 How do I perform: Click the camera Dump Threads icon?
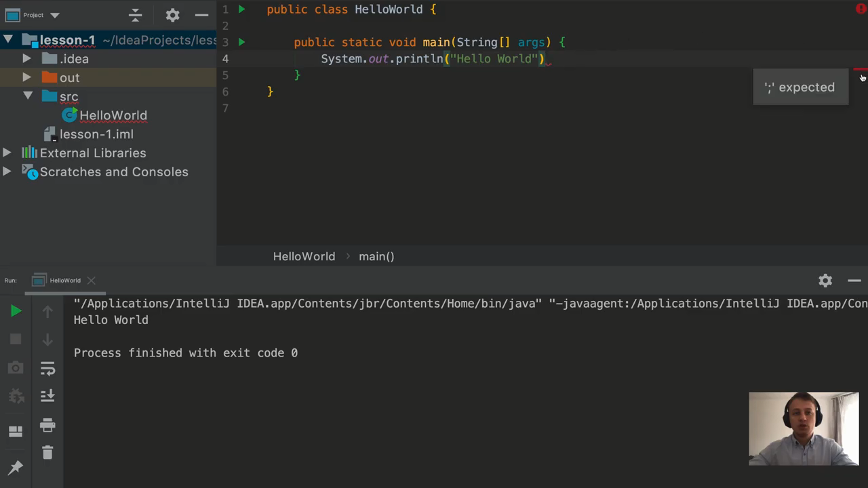point(16,368)
